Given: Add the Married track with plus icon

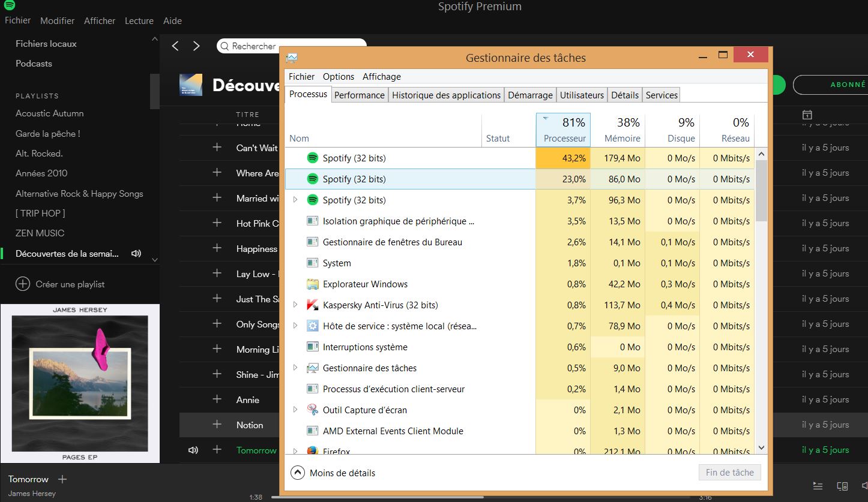Looking at the screenshot, I should 217,198.
